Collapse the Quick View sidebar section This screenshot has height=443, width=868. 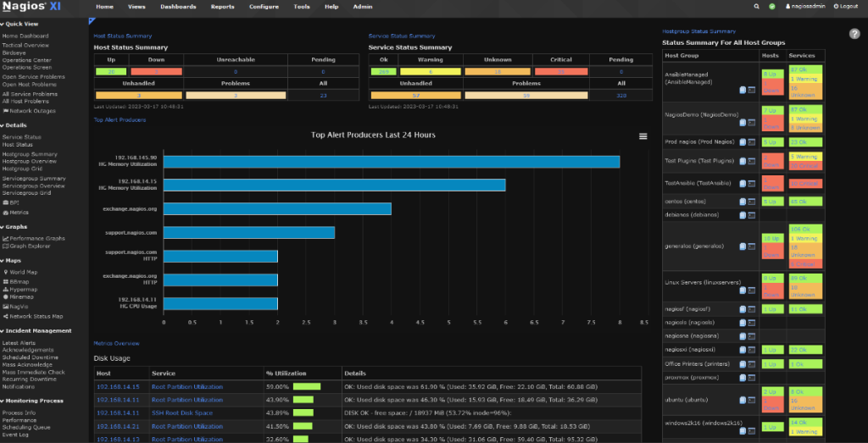pyautogui.click(x=19, y=24)
